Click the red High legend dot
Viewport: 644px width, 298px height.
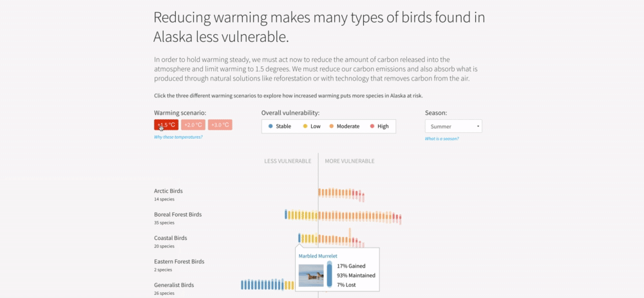pyautogui.click(x=372, y=126)
